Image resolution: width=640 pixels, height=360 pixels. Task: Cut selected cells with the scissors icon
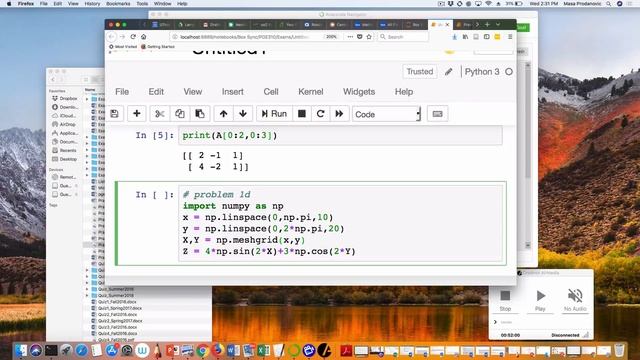(x=160, y=114)
